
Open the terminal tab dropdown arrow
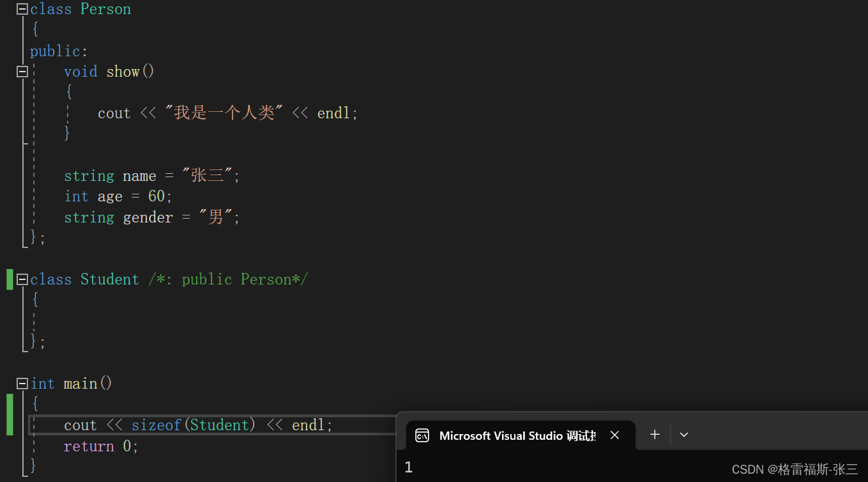[684, 435]
